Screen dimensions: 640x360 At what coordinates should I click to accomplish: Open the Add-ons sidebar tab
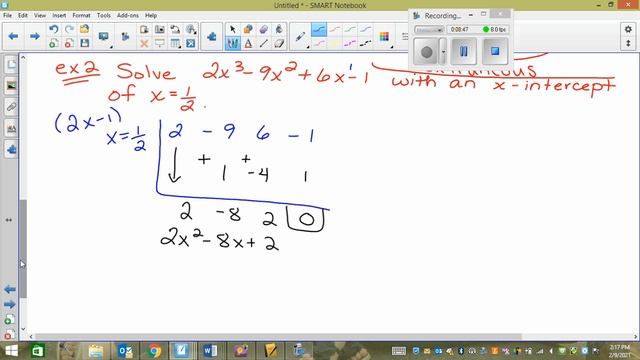tap(11, 150)
